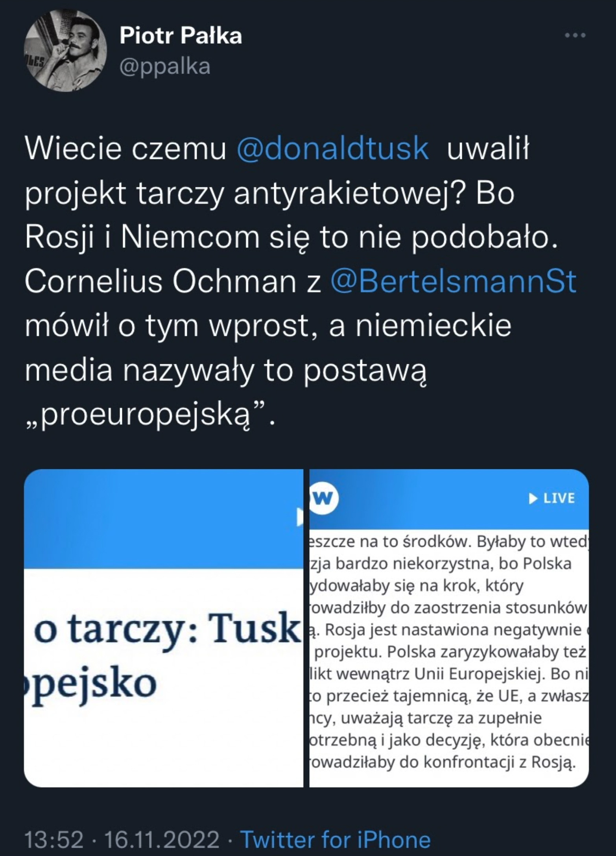
Task: Click the display name Piotr Pałka
Action: click(181, 37)
